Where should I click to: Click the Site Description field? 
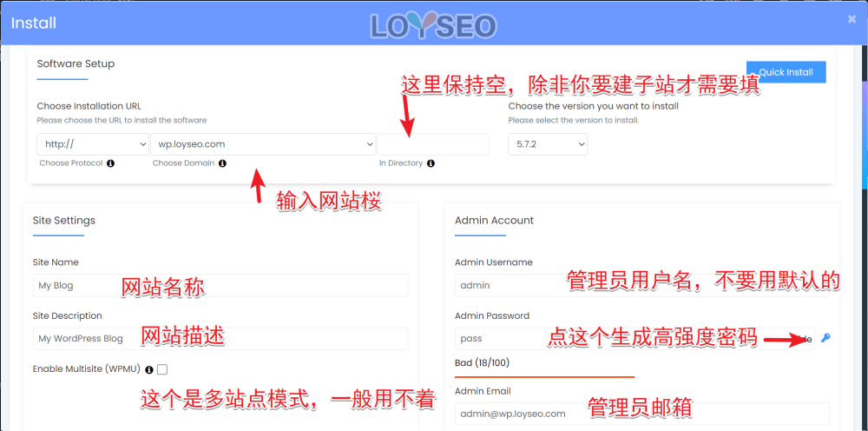click(220, 339)
